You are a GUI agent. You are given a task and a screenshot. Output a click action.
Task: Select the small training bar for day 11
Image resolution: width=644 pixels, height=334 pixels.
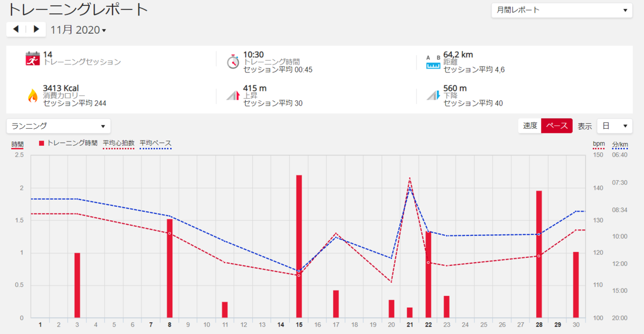coord(225,310)
